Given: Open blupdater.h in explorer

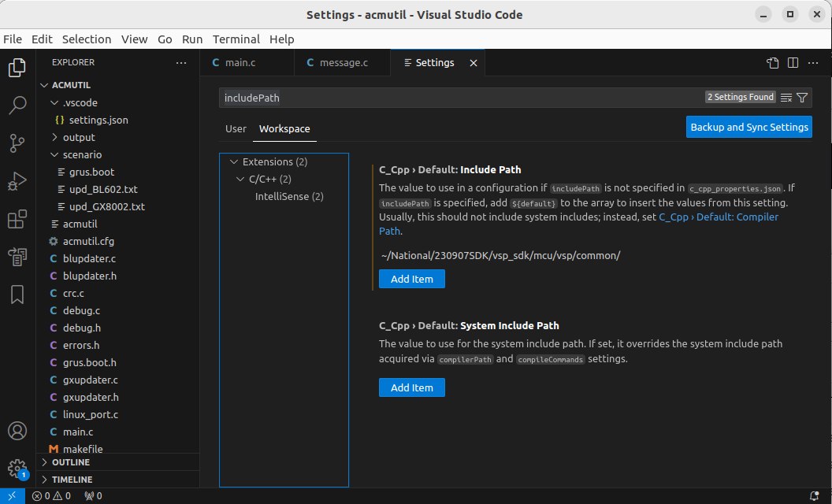Looking at the screenshot, I should click(x=90, y=276).
